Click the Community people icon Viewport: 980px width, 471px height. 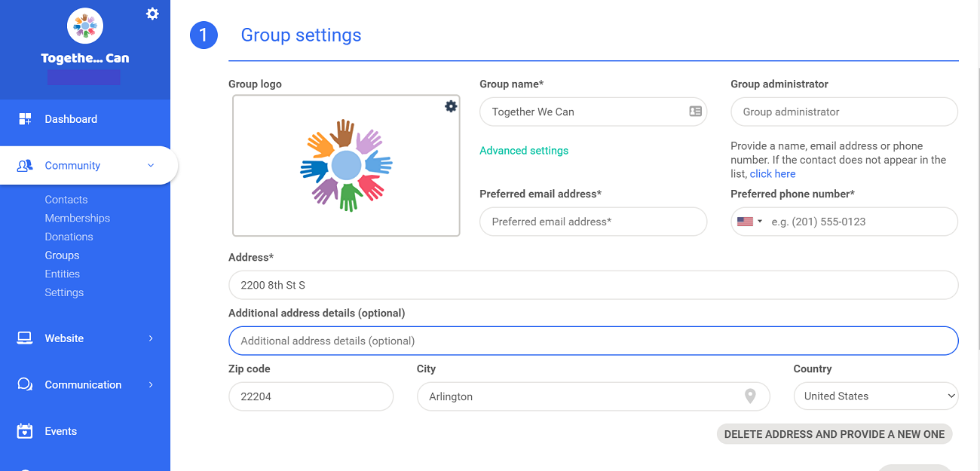pos(25,165)
